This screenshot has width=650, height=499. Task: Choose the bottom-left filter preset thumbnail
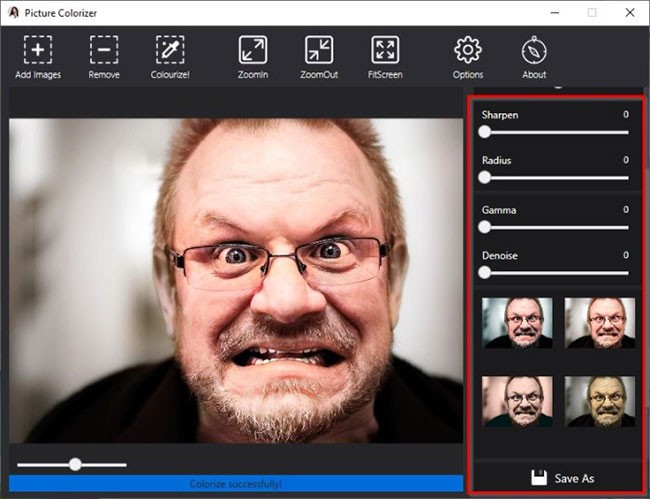(x=517, y=401)
